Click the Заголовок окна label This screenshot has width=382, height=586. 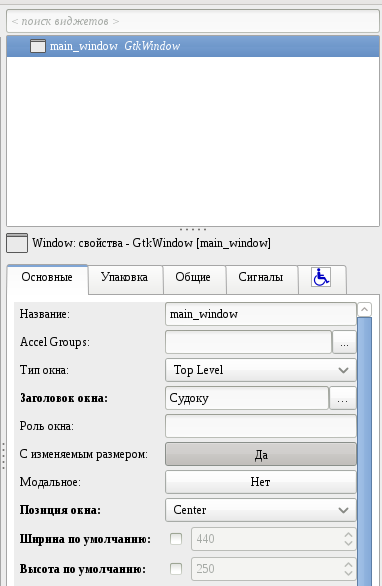click(64, 398)
